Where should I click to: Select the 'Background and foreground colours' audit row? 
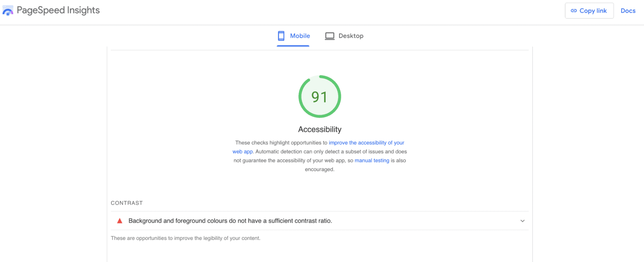[x=320, y=221]
